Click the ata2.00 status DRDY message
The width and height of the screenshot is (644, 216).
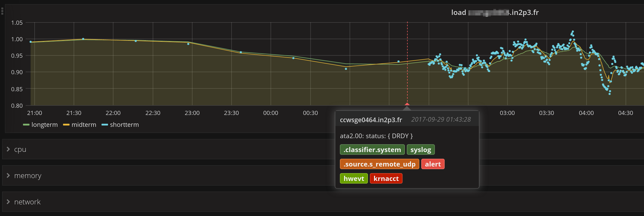pos(376,136)
